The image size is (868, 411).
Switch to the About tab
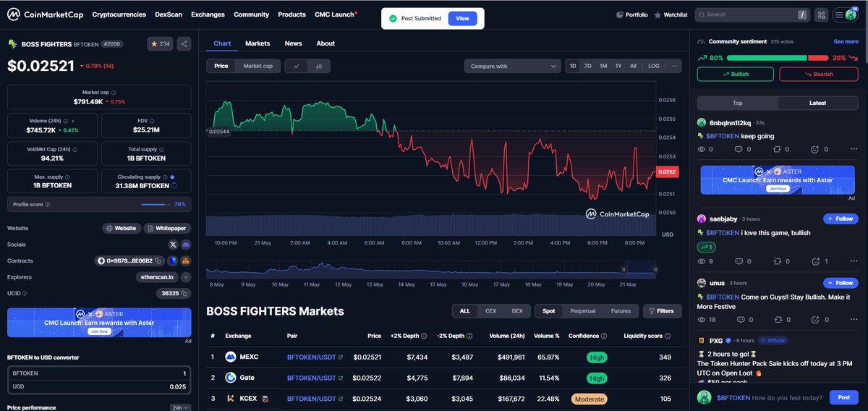(325, 43)
